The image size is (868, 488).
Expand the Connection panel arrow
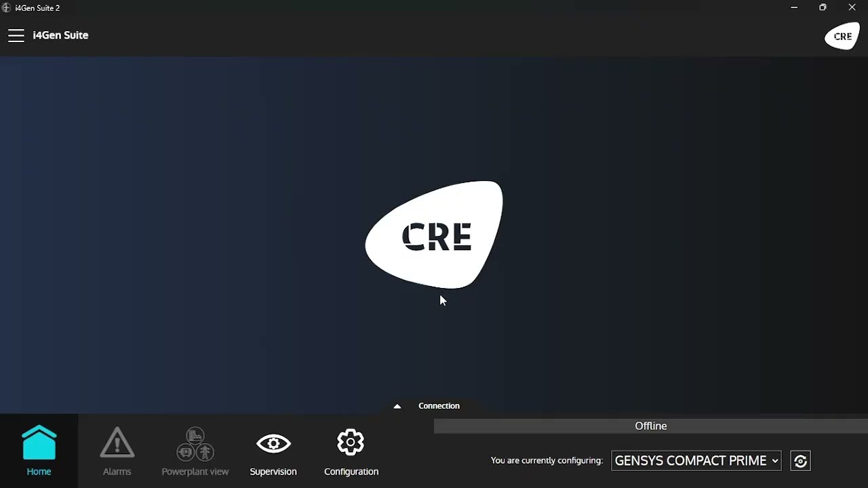pyautogui.click(x=397, y=406)
